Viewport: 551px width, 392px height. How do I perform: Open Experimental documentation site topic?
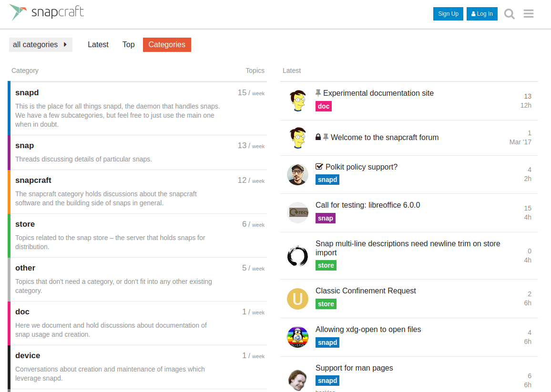[x=378, y=93]
